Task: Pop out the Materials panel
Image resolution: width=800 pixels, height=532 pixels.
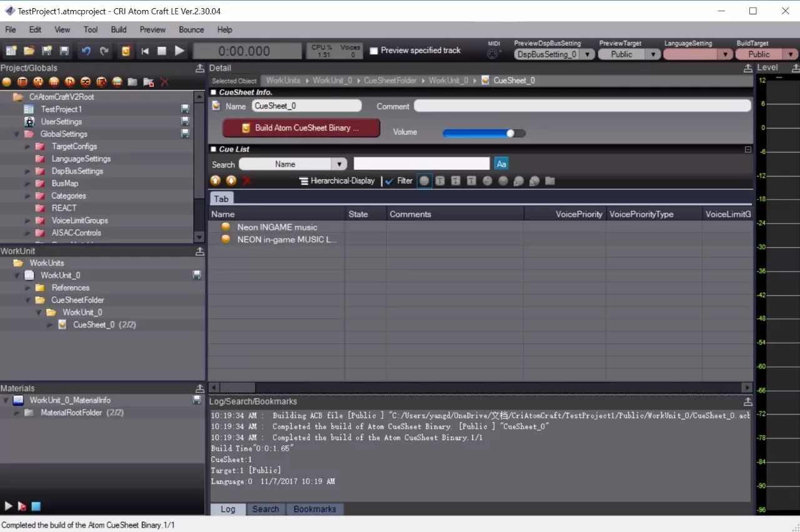Action: tap(200, 388)
